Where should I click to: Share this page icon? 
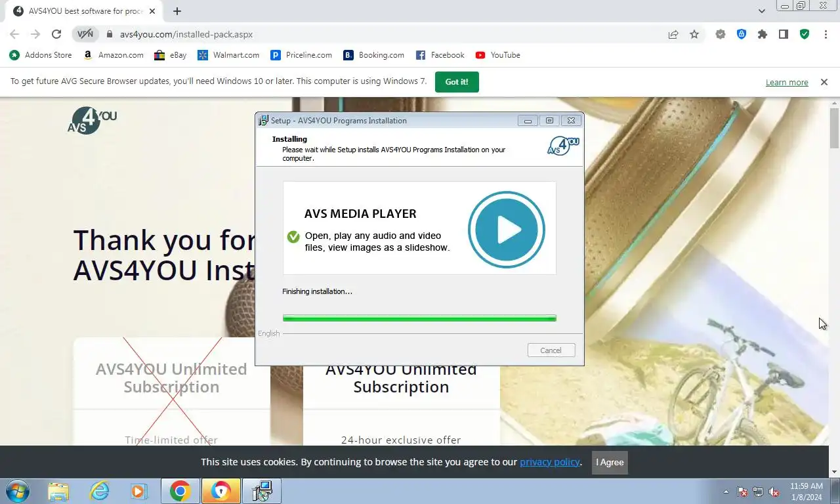click(673, 34)
